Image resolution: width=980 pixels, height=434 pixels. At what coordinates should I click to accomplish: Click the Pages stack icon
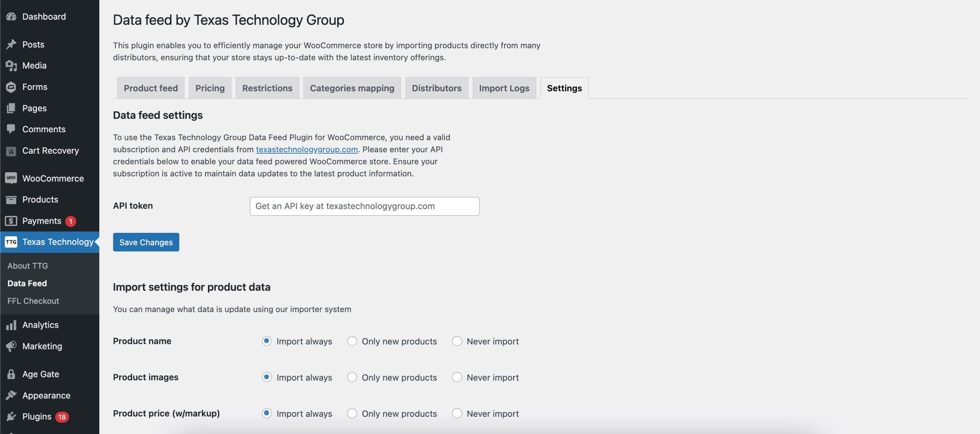(x=11, y=108)
